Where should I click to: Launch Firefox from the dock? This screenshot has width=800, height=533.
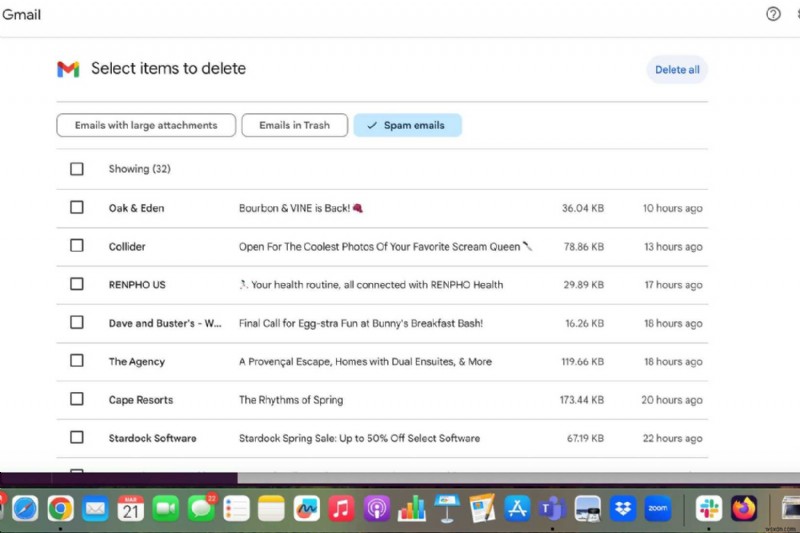coord(744,509)
